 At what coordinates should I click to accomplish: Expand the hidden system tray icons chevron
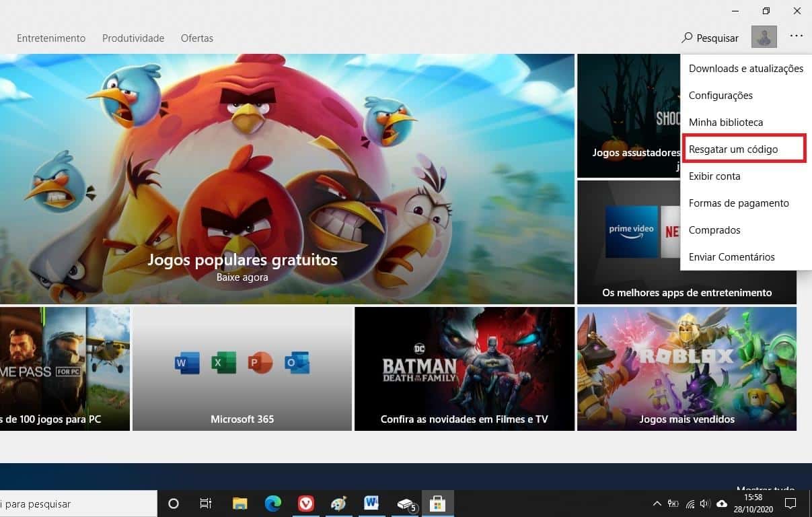pos(657,504)
